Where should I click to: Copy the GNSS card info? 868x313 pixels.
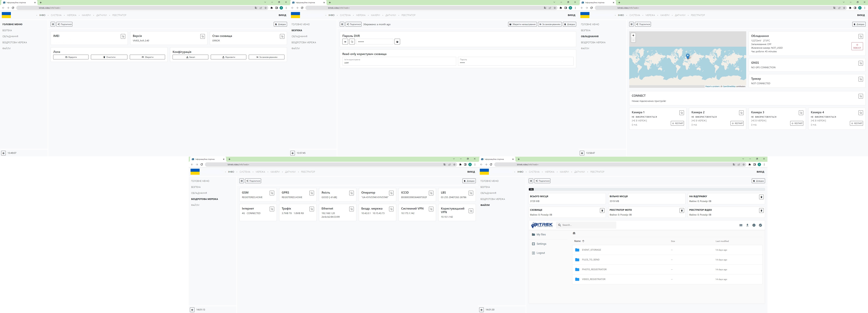861,63
